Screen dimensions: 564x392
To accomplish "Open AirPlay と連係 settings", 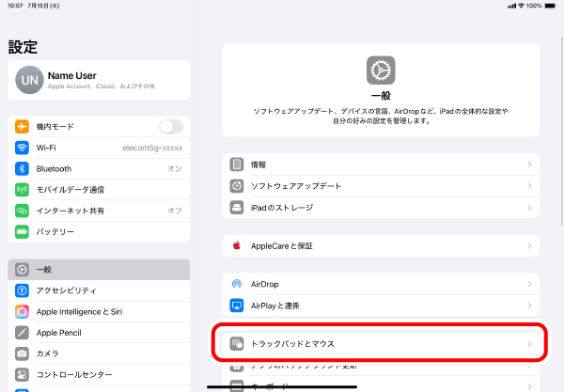I will click(381, 306).
